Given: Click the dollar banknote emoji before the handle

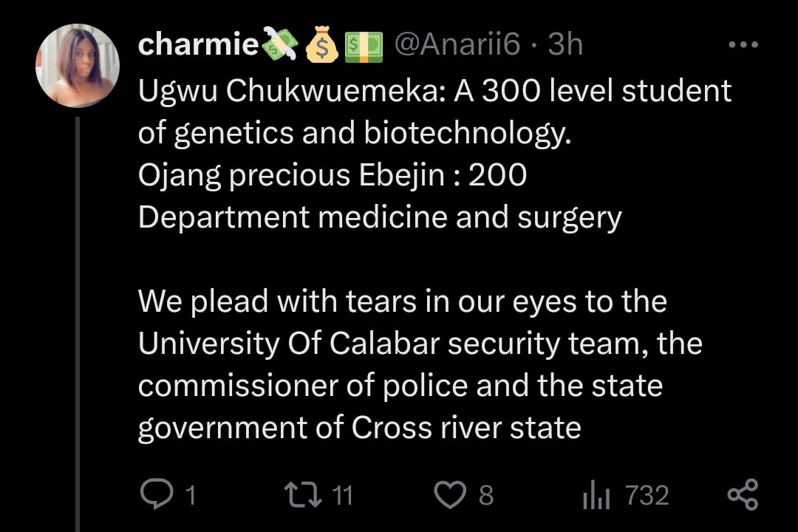Looking at the screenshot, I should [x=363, y=47].
